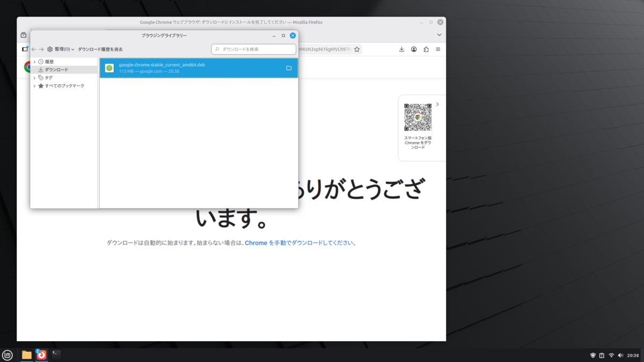
Task: Open containing folder for downloaded deb file
Action: 289,68
